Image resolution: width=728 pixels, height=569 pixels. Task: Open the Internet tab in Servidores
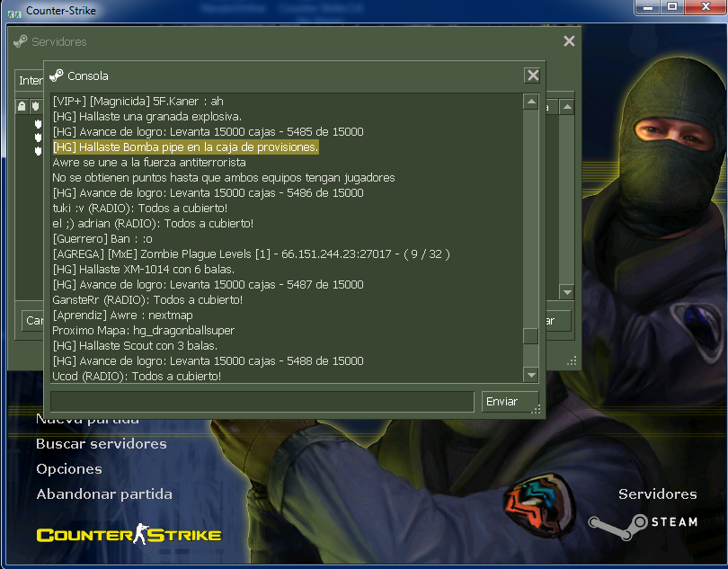(30, 80)
